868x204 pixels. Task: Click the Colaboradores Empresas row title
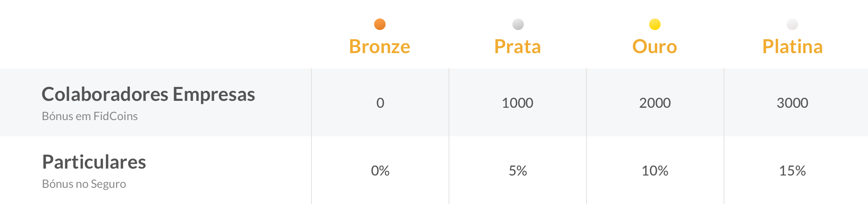click(148, 95)
